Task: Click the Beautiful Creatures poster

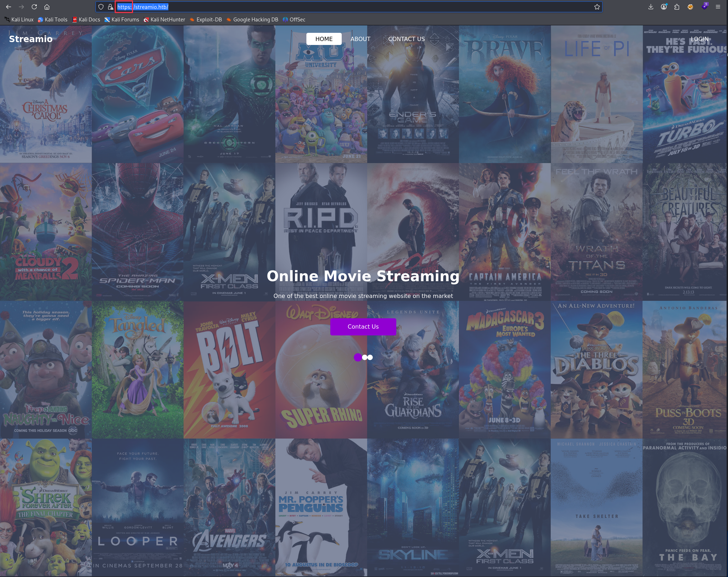Action: pos(685,232)
